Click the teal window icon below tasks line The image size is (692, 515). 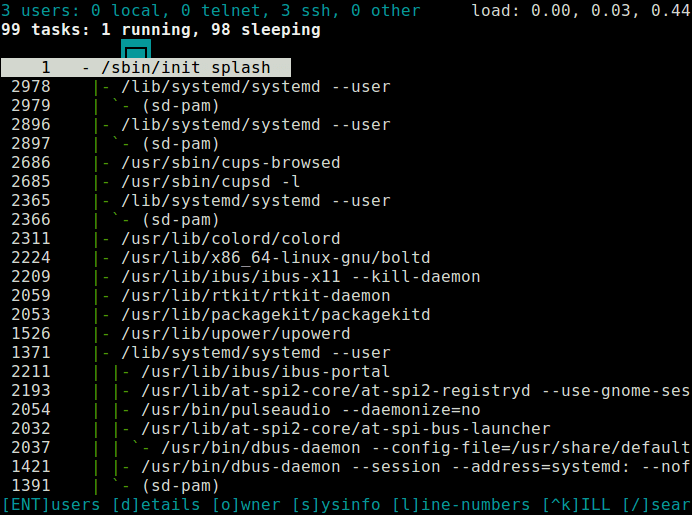pyautogui.click(x=136, y=48)
